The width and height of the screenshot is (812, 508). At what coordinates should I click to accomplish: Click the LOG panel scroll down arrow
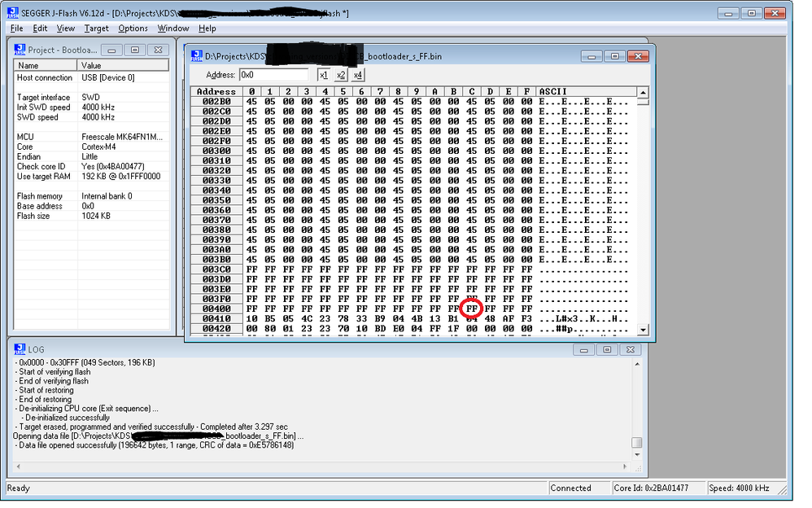pos(637,454)
